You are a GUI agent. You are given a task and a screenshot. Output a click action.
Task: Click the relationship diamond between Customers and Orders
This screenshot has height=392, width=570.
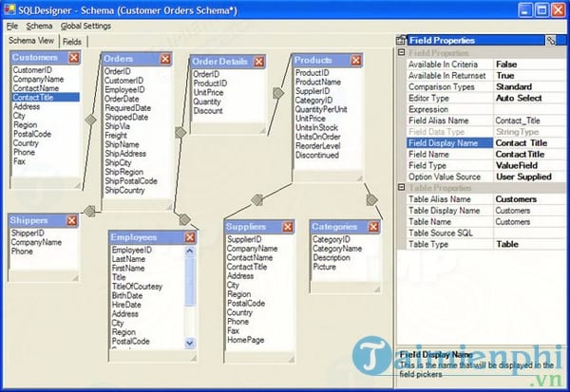90,120
